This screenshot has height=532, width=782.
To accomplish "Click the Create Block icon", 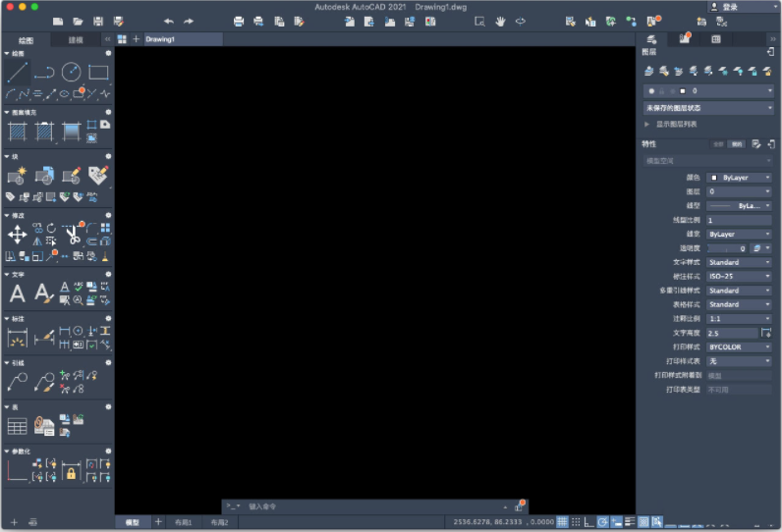I will (18, 176).
